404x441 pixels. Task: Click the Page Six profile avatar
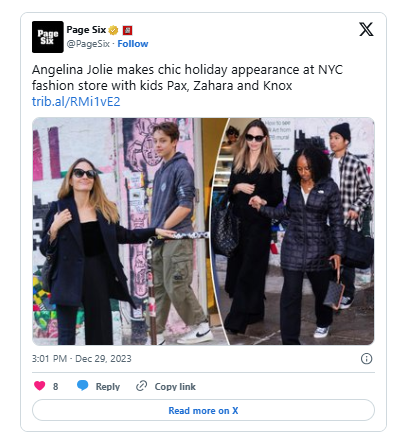pyautogui.click(x=48, y=37)
